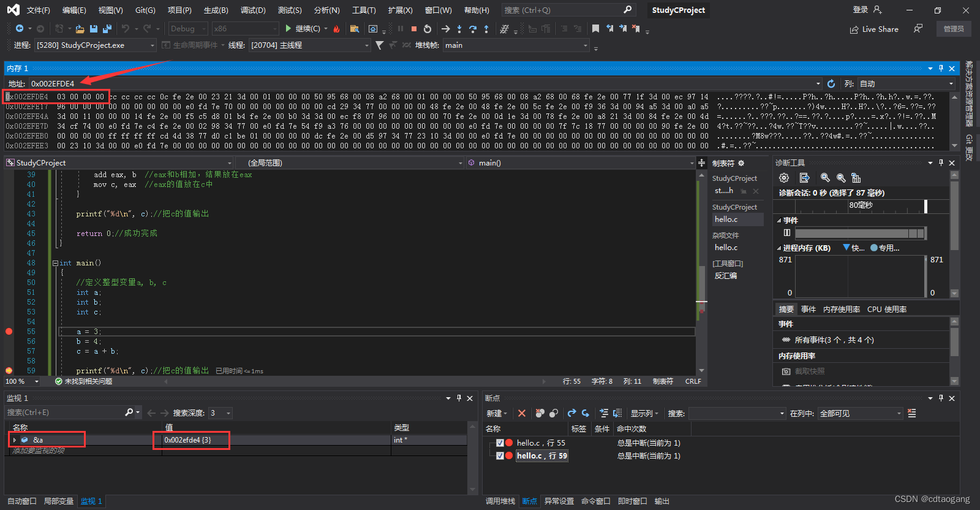Click the Continue (继续) debug button
Screen dimensions: 980x510
[x=303, y=29]
